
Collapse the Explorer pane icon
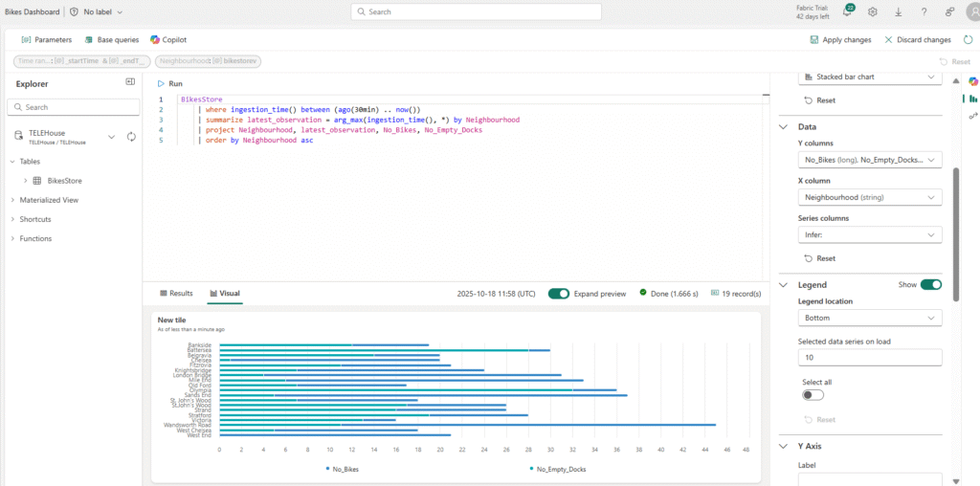[130, 83]
